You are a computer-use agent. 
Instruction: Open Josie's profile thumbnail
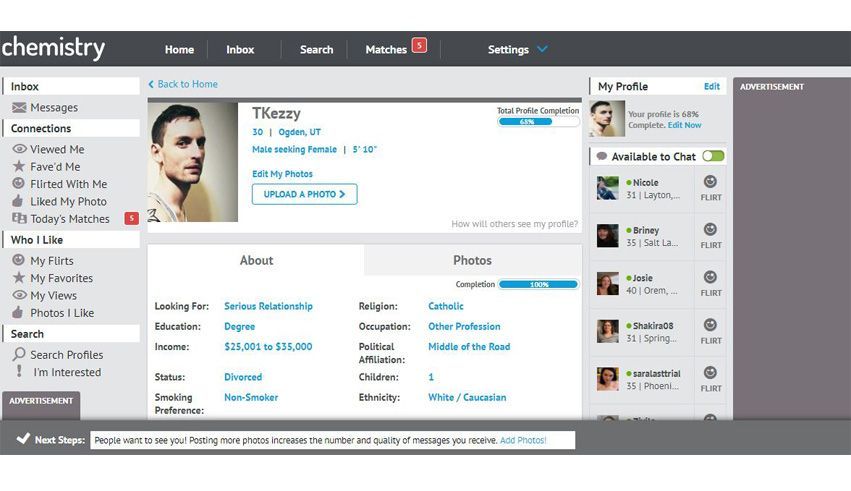(x=607, y=284)
